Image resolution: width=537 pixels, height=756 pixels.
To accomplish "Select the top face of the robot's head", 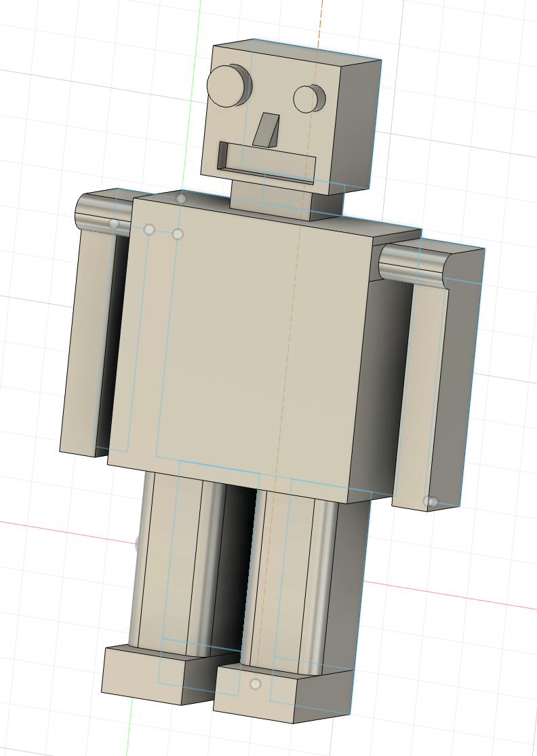I will pos(298,51).
